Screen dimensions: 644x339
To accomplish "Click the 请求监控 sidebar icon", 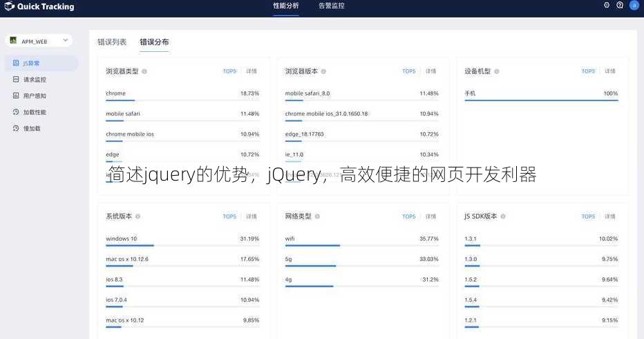I will 16,80.
